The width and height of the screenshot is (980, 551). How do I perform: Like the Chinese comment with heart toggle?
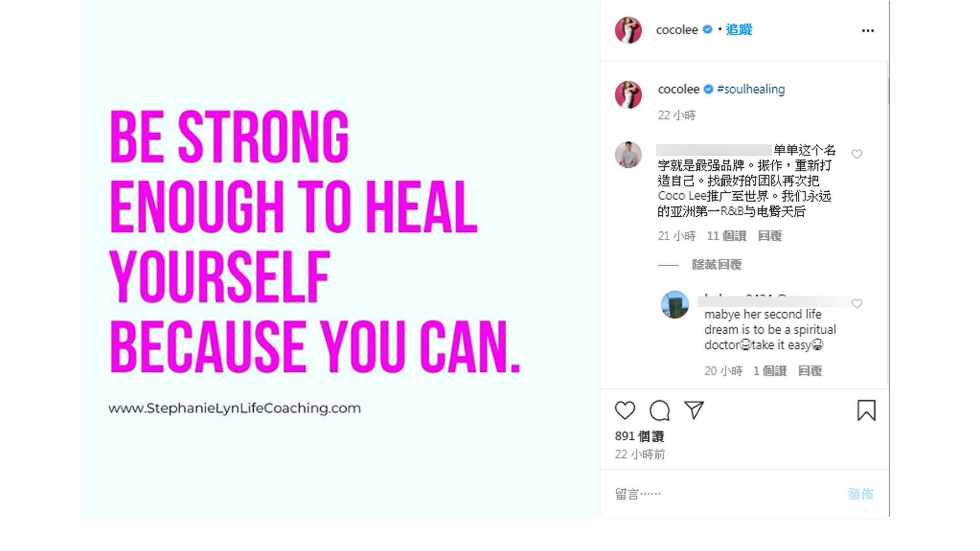point(857,154)
